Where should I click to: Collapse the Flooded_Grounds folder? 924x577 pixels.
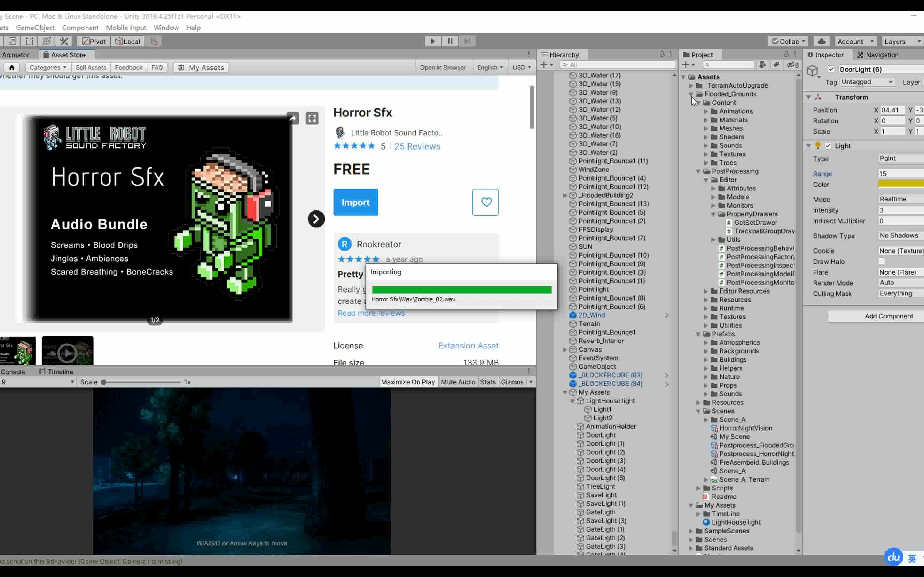691,94
